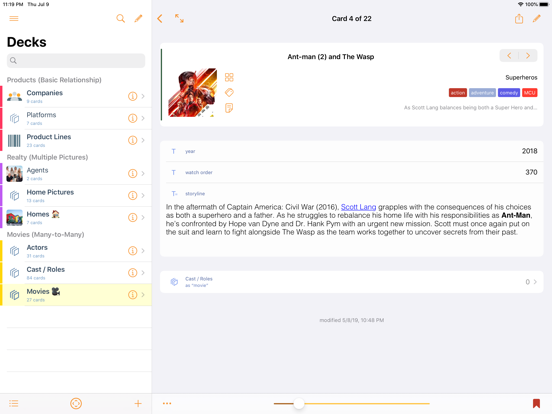Show info for Cast / Roles deck
This screenshot has width=552, height=414.
point(132,273)
